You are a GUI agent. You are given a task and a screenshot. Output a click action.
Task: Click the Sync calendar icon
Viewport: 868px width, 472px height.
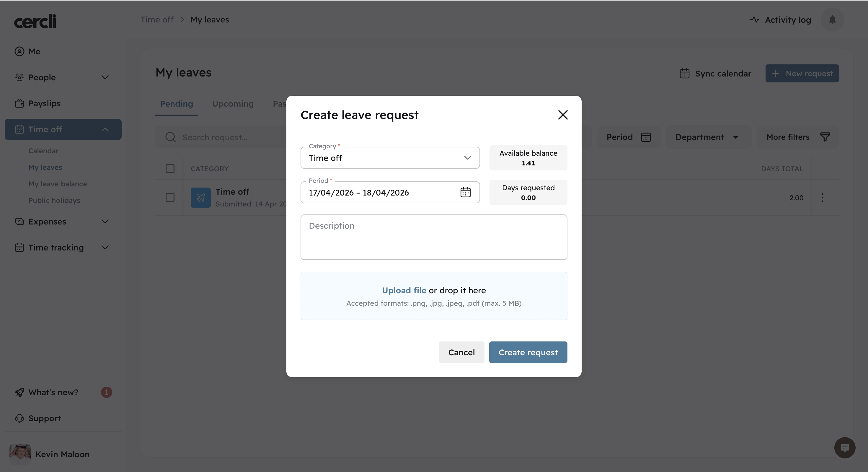point(684,74)
